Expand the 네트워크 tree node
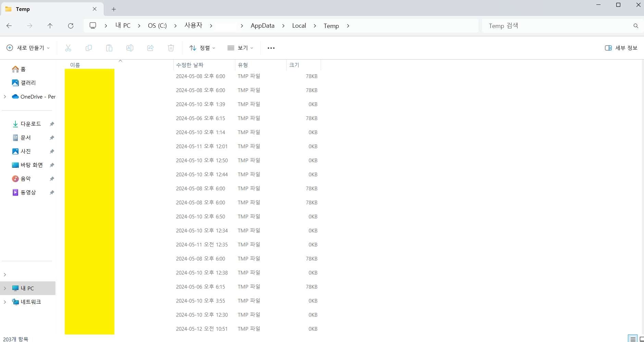 [x=5, y=302]
